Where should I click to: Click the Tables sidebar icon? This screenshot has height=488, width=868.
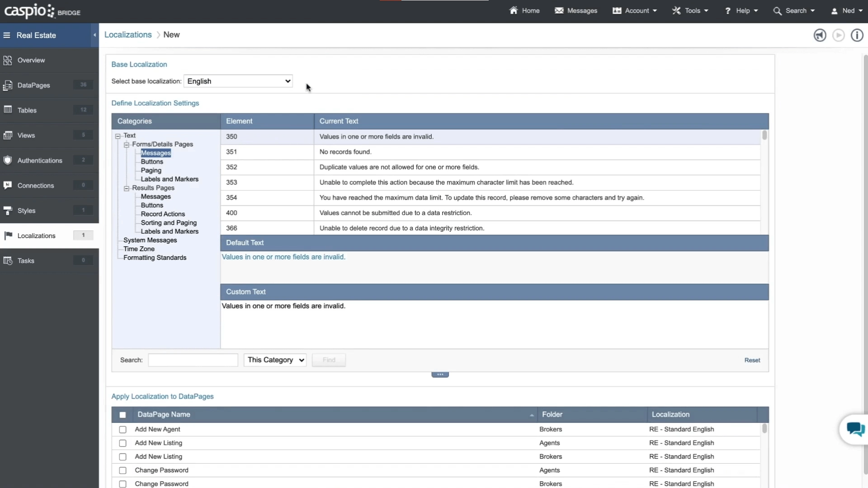tap(8, 110)
